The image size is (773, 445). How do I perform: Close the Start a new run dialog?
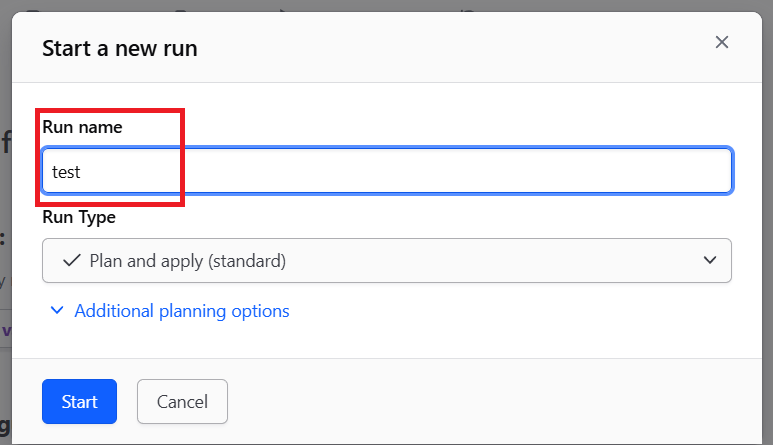(722, 42)
